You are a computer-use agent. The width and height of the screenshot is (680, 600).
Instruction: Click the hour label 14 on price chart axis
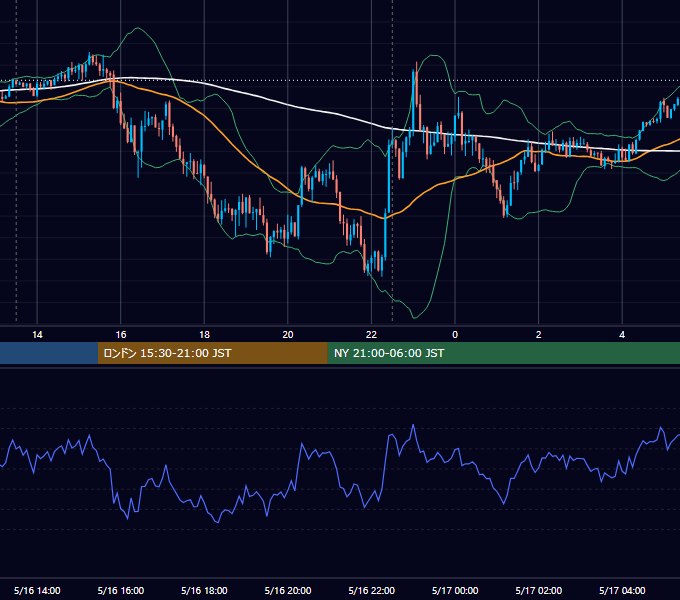37,335
